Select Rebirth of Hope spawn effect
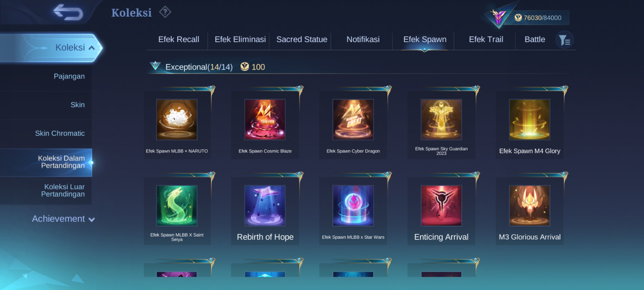This screenshot has width=644, height=290. pyautogui.click(x=265, y=206)
